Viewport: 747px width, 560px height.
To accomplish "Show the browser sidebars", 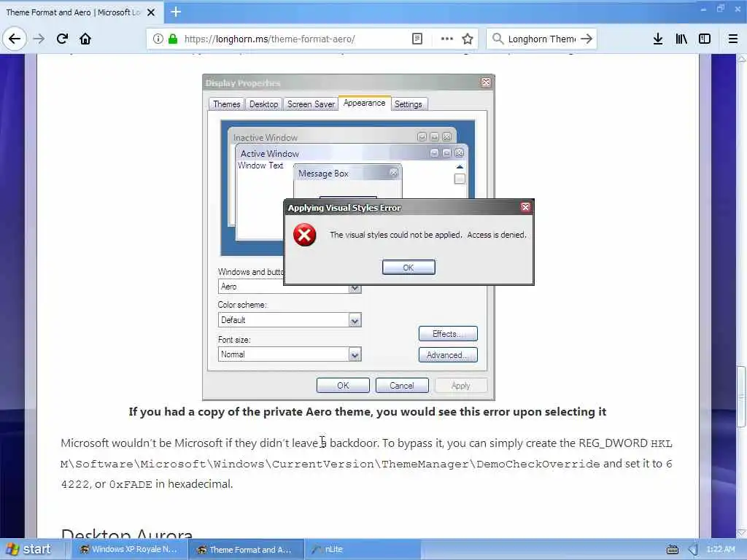I will pos(705,39).
